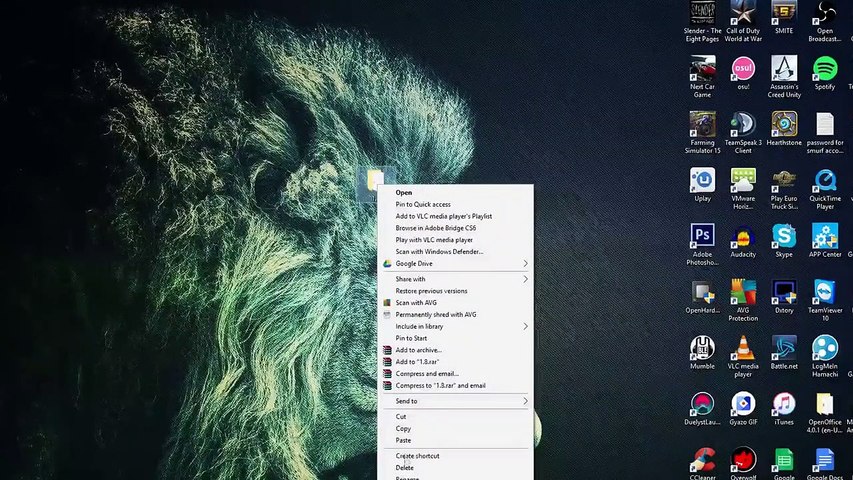Launch Adobe Photoshop desktop shortcut
This screenshot has height=480, width=853.
click(x=702, y=245)
